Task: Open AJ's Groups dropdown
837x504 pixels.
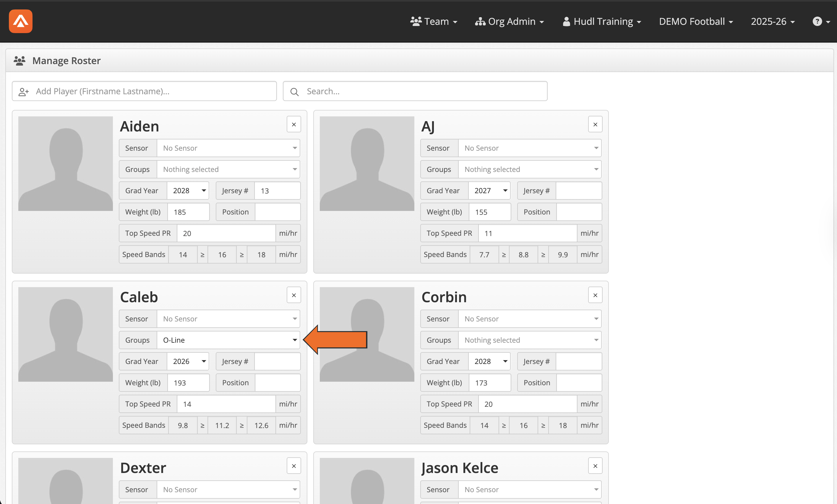Action: [530, 170]
